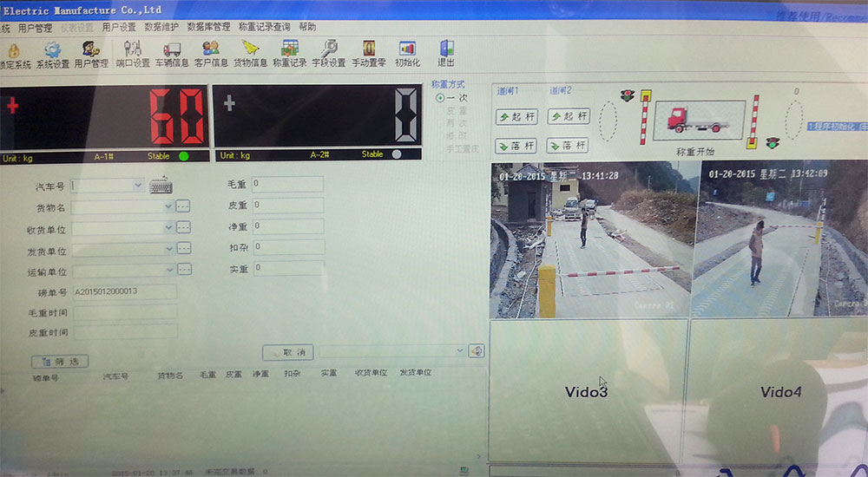Viewport: 868px width, 477px height.
Task: Open the 称重记录 weighing records icon
Action: [290, 50]
